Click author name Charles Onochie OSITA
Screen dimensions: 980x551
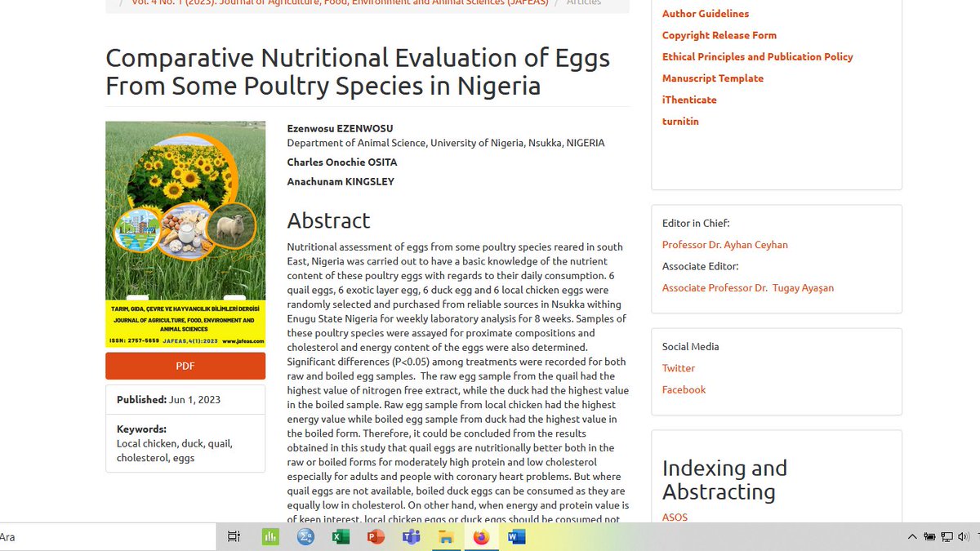click(342, 162)
